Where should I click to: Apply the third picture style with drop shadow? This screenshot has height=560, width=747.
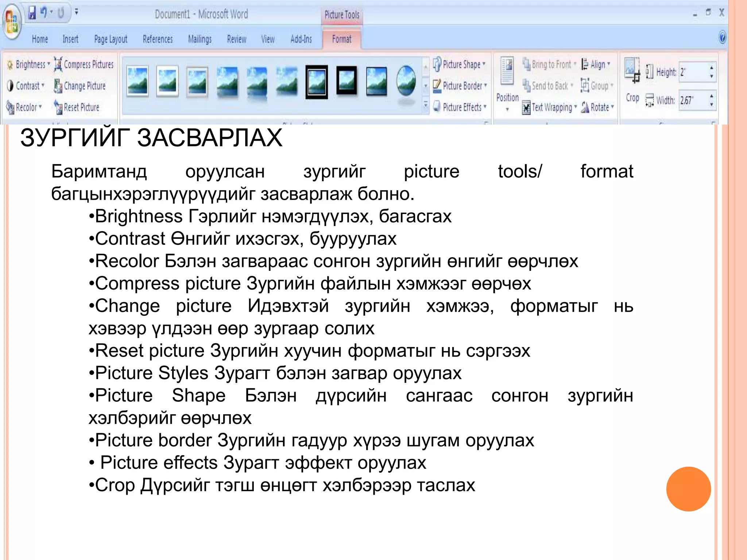point(197,82)
